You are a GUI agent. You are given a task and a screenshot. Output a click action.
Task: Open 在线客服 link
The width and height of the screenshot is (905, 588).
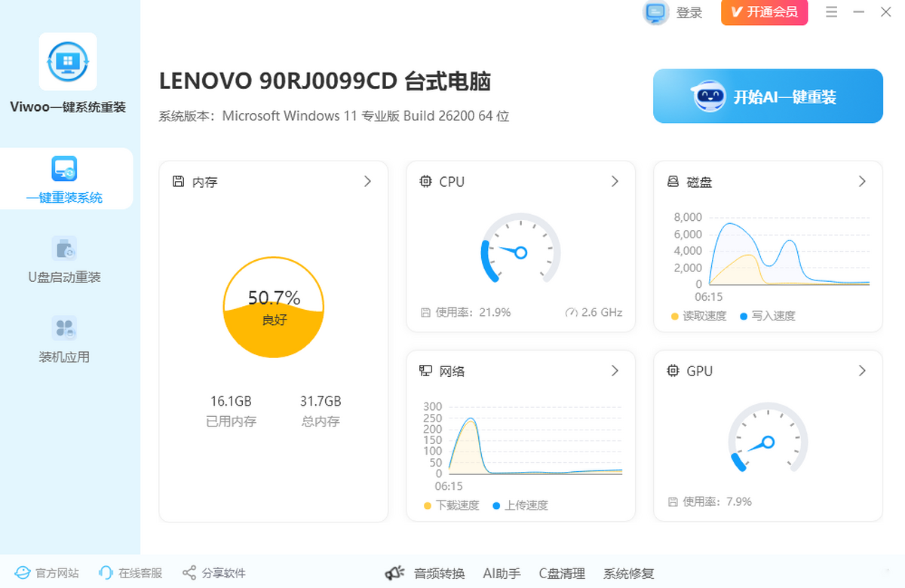pyautogui.click(x=140, y=574)
